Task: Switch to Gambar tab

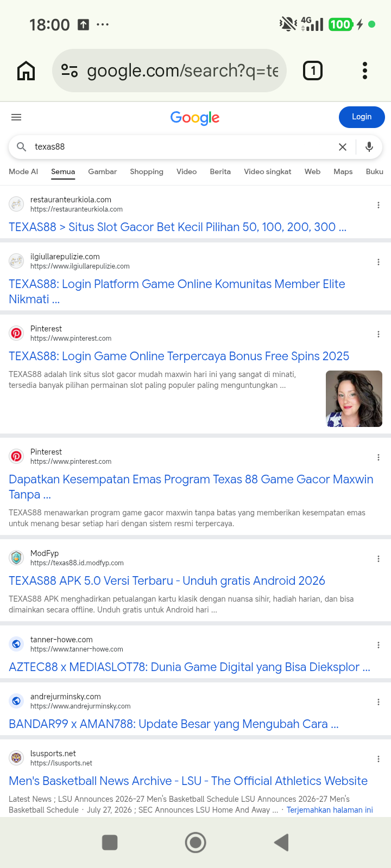Action: click(102, 171)
